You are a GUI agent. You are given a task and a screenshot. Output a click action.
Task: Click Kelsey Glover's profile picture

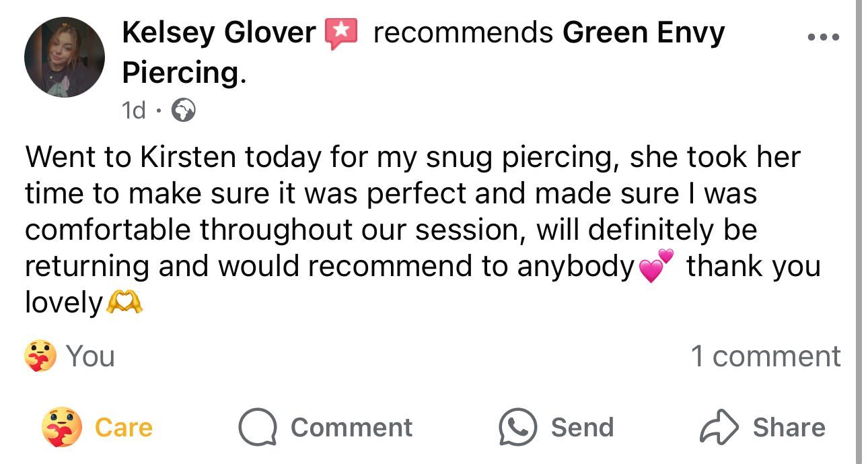tap(65, 57)
